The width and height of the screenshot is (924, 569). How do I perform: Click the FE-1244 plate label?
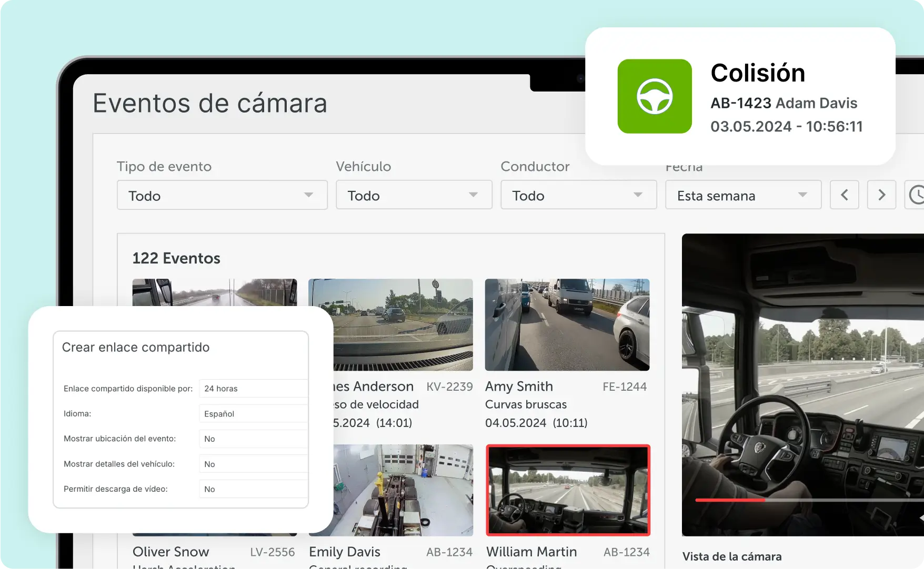coord(625,387)
